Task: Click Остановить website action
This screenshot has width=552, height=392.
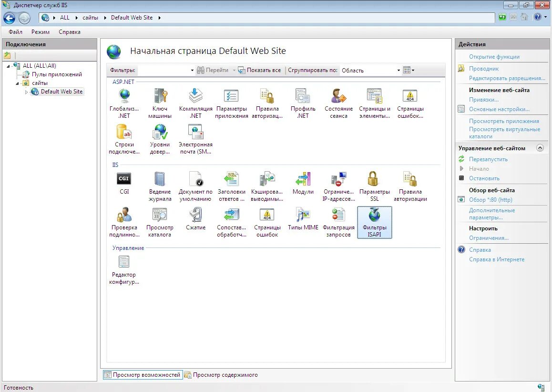Action: click(x=484, y=178)
